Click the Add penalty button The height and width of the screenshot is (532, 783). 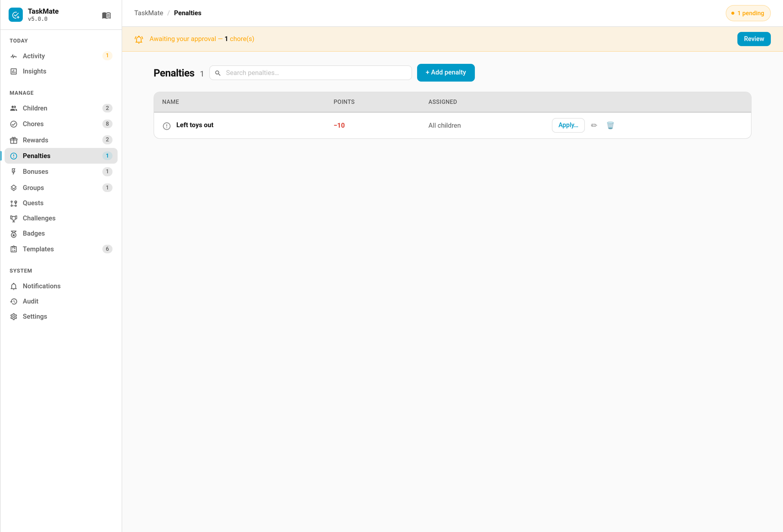click(x=445, y=72)
